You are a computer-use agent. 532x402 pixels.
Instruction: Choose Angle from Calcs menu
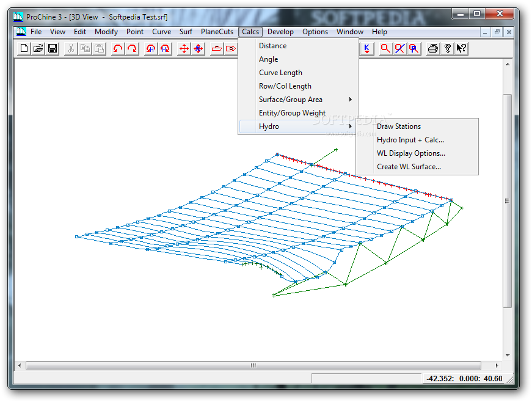point(299,59)
